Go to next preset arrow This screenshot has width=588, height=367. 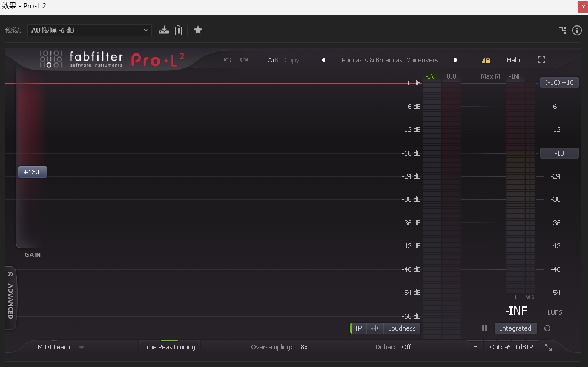455,60
